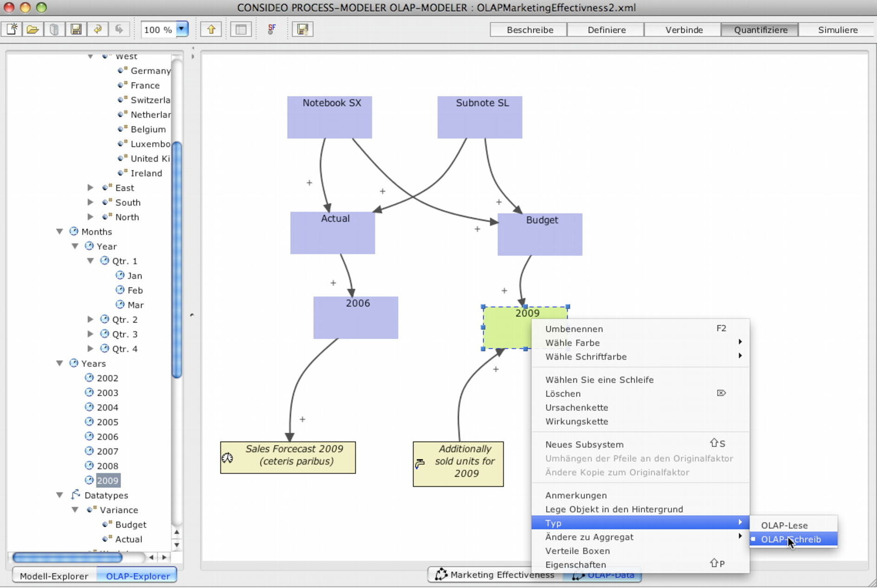Expand the South region node
This screenshot has width=877, height=588.
tap(90, 202)
